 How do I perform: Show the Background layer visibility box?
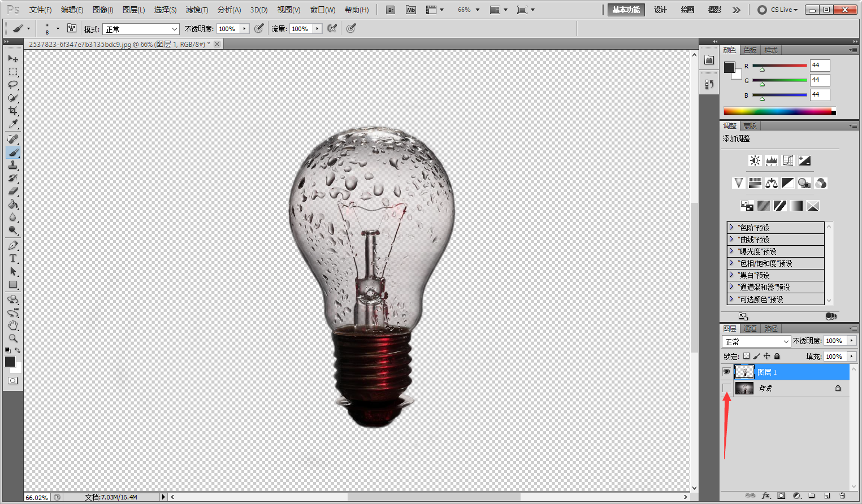pyautogui.click(x=726, y=388)
